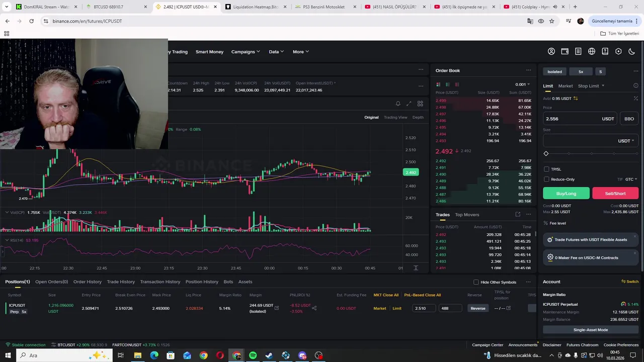Expand the Campaigns menu
The height and width of the screenshot is (362, 644).
tap(246, 52)
